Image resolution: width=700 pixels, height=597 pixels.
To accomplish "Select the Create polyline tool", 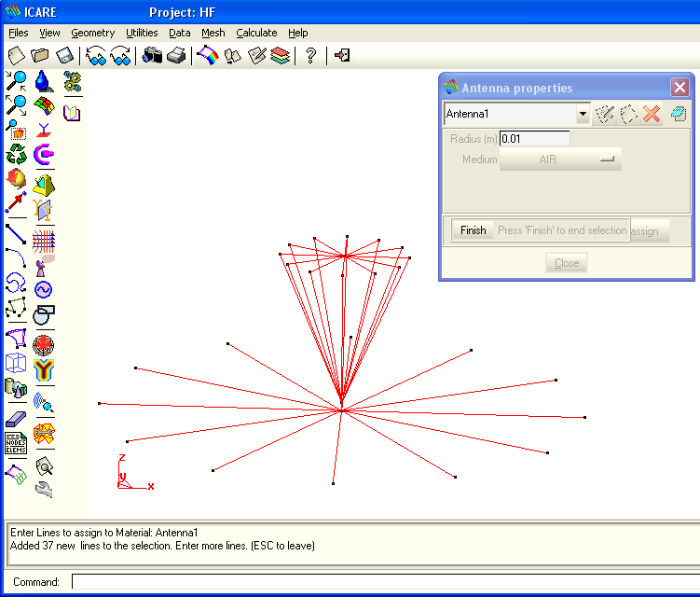I will coord(16,308).
